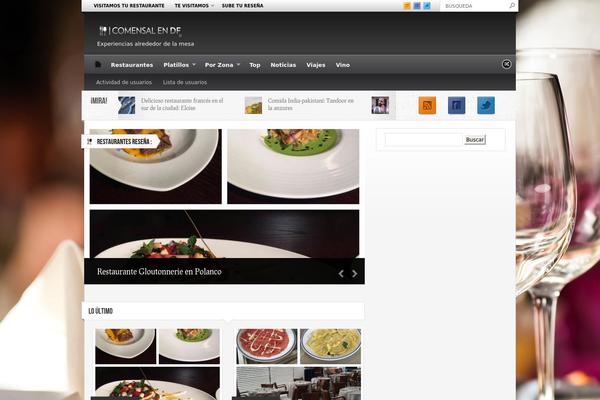
Task: Click the carpaccio plate thumbnail in Lo Último
Action: (x=267, y=346)
